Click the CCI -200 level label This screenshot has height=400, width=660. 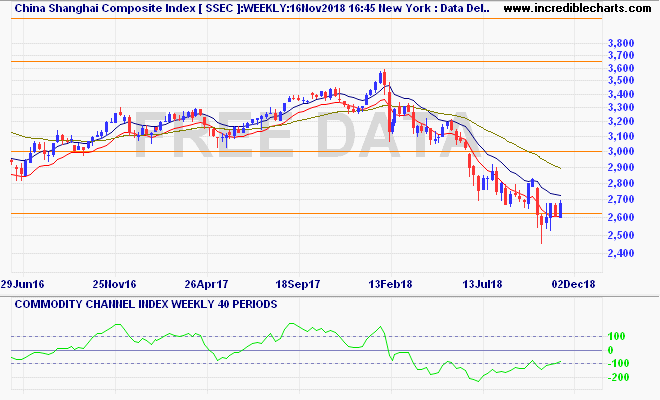click(x=619, y=377)
